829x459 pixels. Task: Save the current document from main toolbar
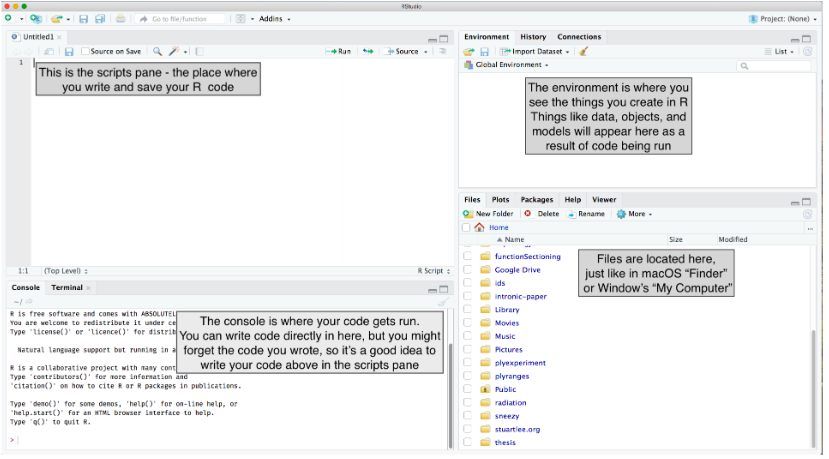(84, 19)
